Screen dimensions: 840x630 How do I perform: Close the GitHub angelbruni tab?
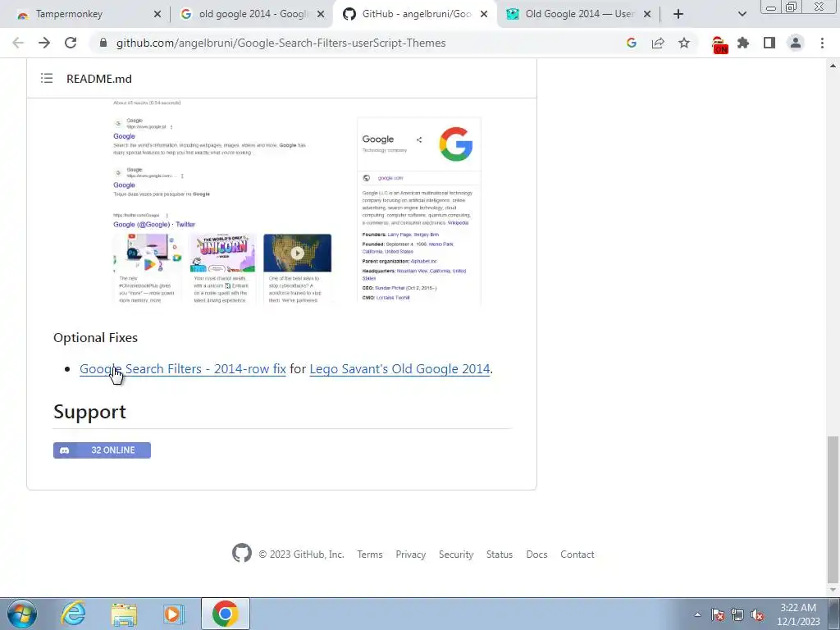click(x=484, y=15)
